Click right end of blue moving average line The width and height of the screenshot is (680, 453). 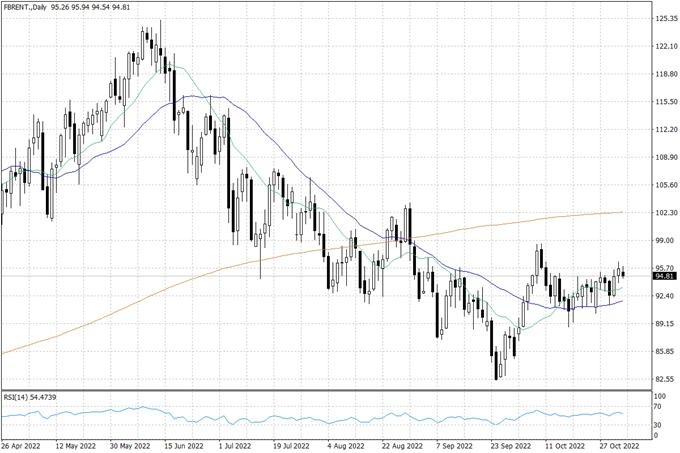(x=622, y=301)
